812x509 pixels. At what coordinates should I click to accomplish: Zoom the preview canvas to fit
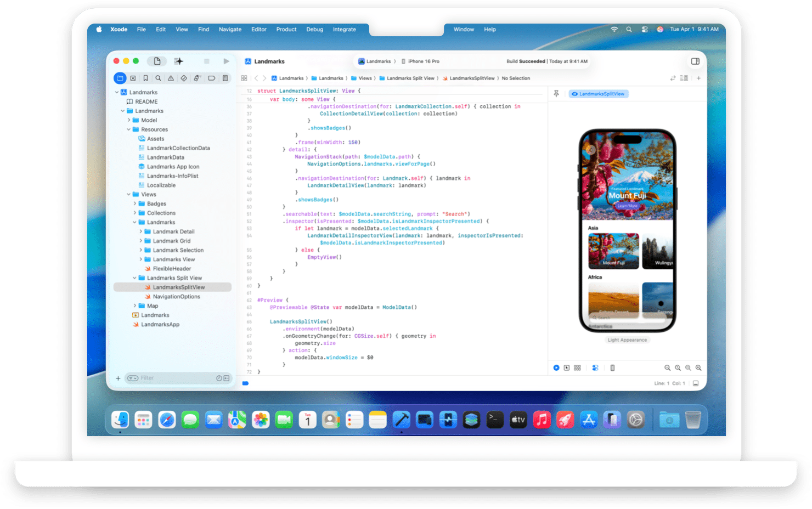pos(688,368)
